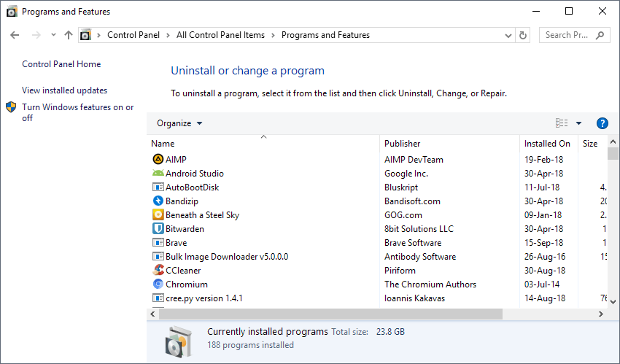Select the Chromium program name
Viewport: 620px width, 364px height.
(187, 284)
